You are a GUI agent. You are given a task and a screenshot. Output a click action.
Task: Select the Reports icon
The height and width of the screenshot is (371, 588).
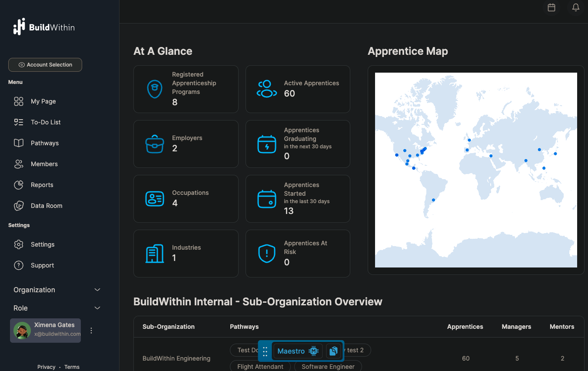click(x=18, y=184)
